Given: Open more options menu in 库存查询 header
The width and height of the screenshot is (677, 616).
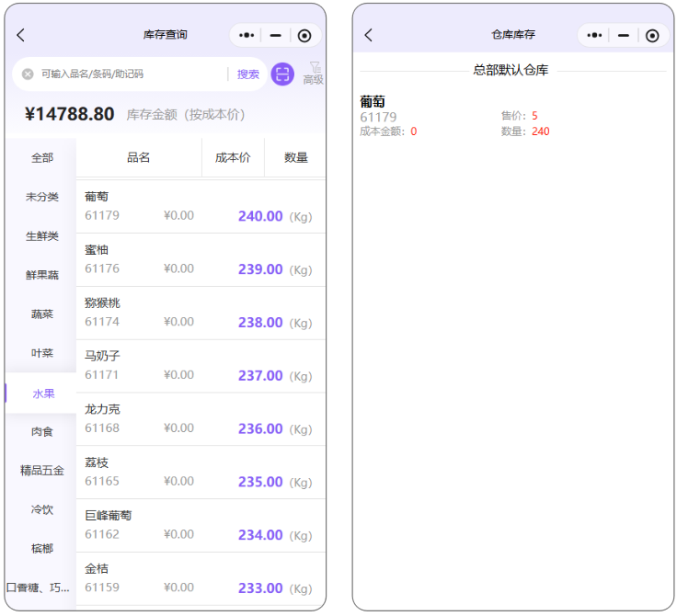Looking at the screenshot, I should click(247, 36).
